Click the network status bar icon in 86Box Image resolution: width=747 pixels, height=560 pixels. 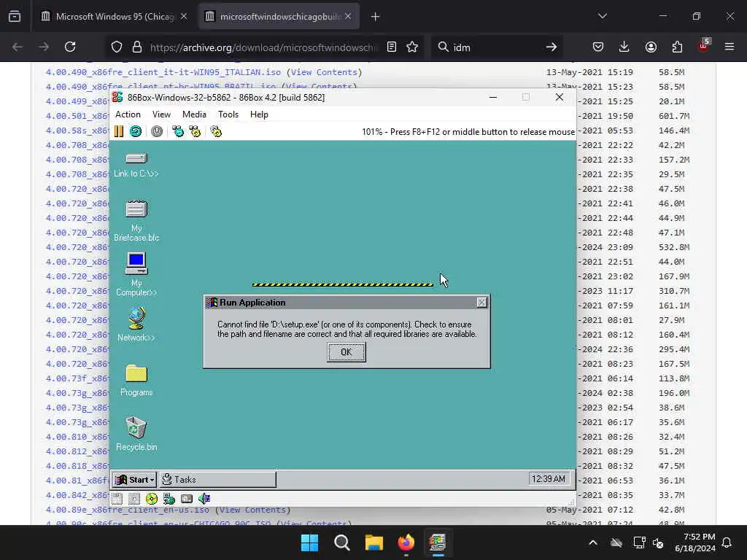point(169,499)
